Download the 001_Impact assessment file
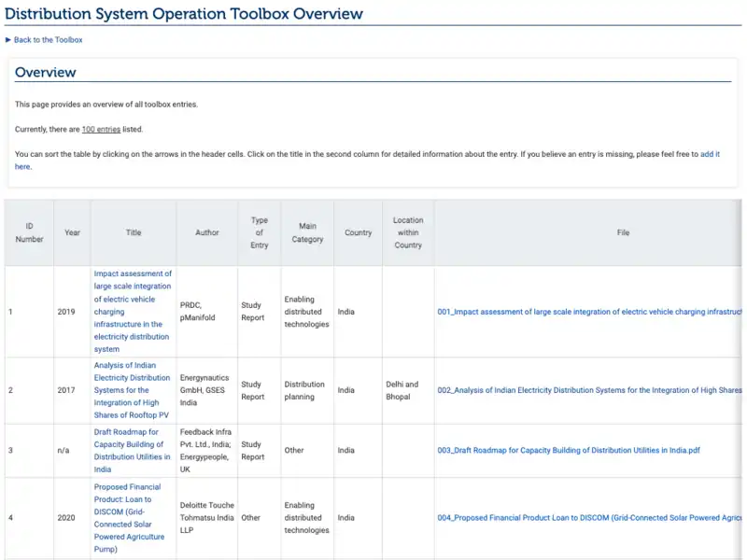Viewport: 747px width, 560px height. (589, 312)
